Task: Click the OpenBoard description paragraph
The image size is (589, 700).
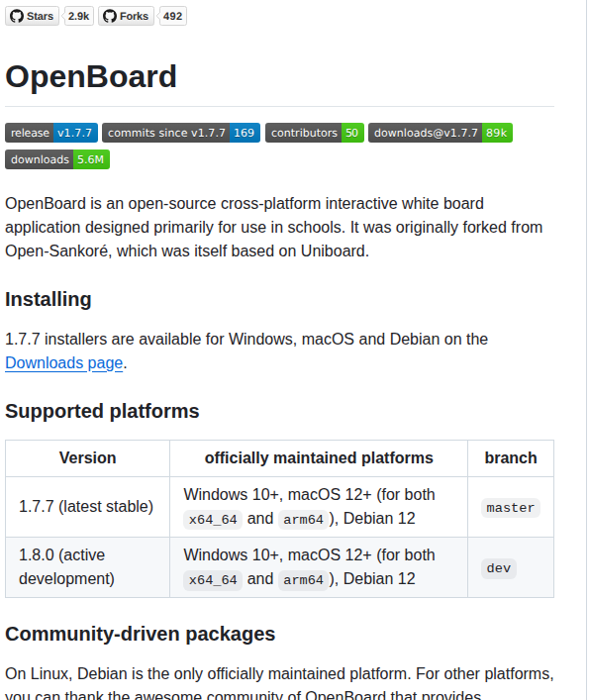Action: click(273, 228)
